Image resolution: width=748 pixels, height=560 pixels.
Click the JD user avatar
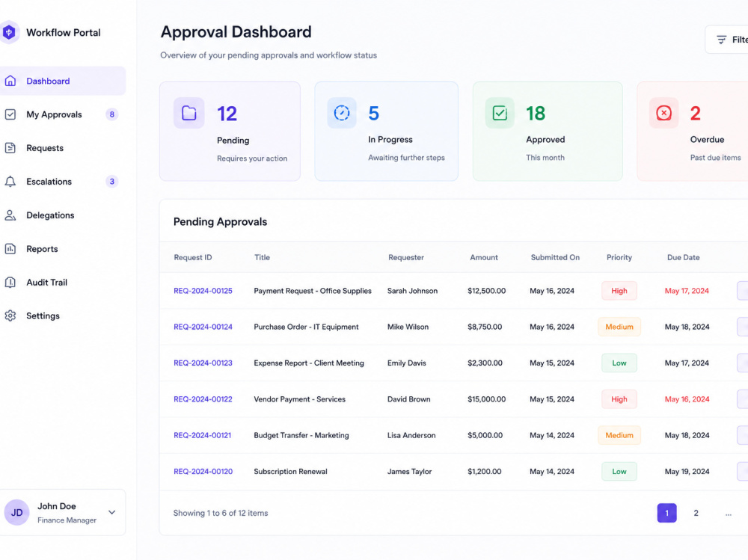(16, 512)
